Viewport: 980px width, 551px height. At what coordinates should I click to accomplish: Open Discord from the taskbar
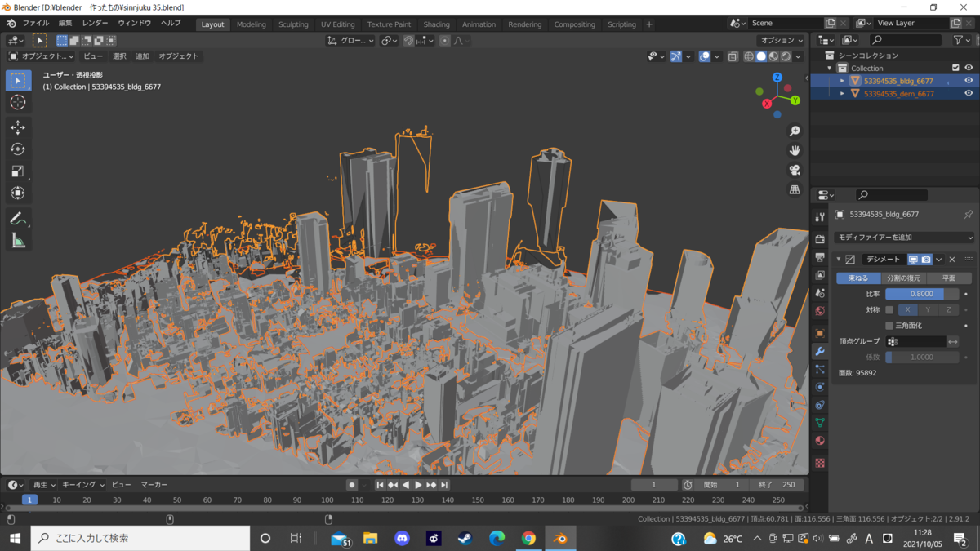[x=402, y=539]
